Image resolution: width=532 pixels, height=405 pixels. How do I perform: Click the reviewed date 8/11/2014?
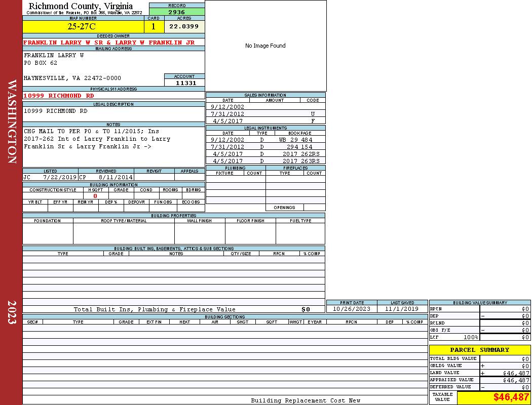[x=116, y=177]
